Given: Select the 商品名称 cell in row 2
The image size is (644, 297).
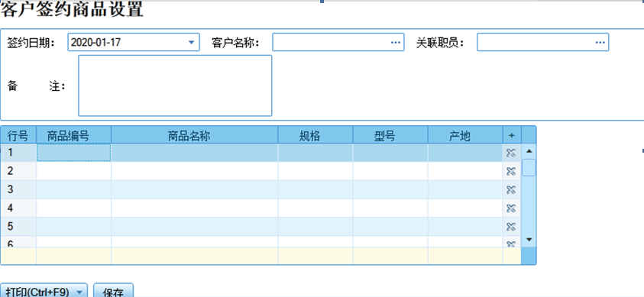Looking at the screenshot, I should [195, 171].
